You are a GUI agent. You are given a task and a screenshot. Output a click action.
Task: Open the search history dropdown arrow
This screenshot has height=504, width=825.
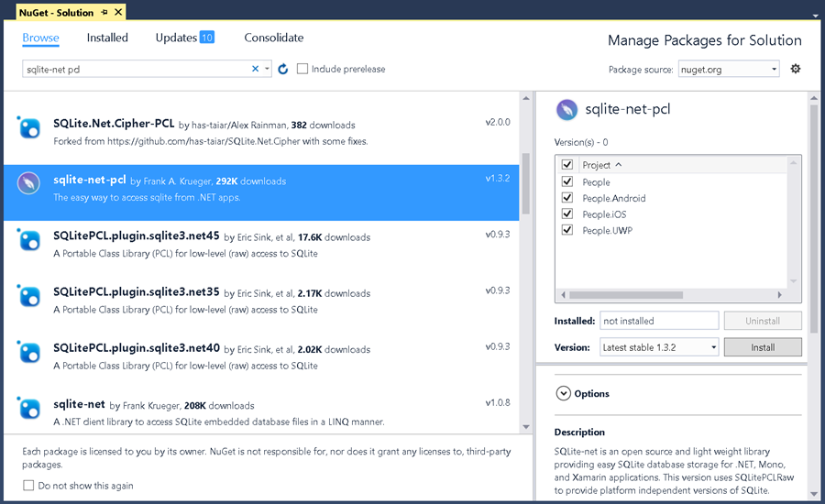click(267, 69)
